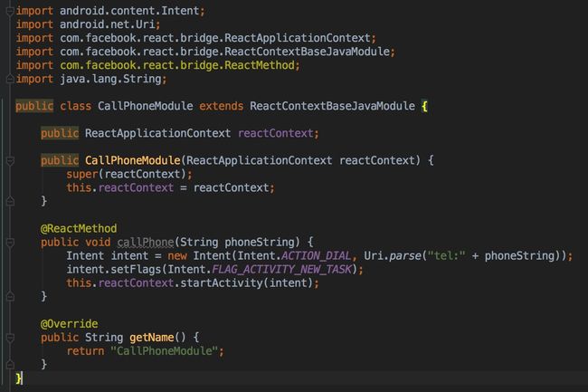The image size is (588, 392).
Task: Click the 'super' keyword in the constructor
Action: pyautogui.click(x=81, y=175)
